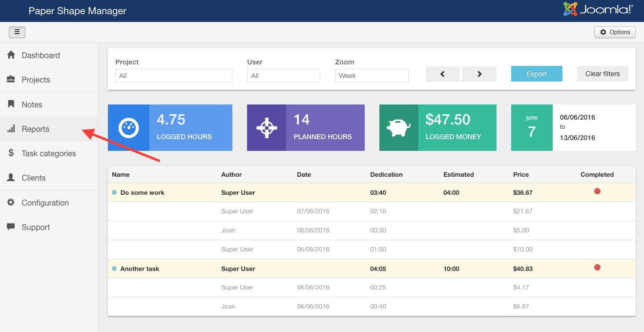Click green status dot beside Another task

click(114, 269)
